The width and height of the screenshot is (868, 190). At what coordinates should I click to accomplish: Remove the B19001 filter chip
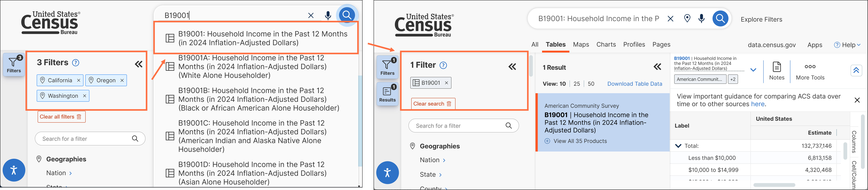[446, 83]
